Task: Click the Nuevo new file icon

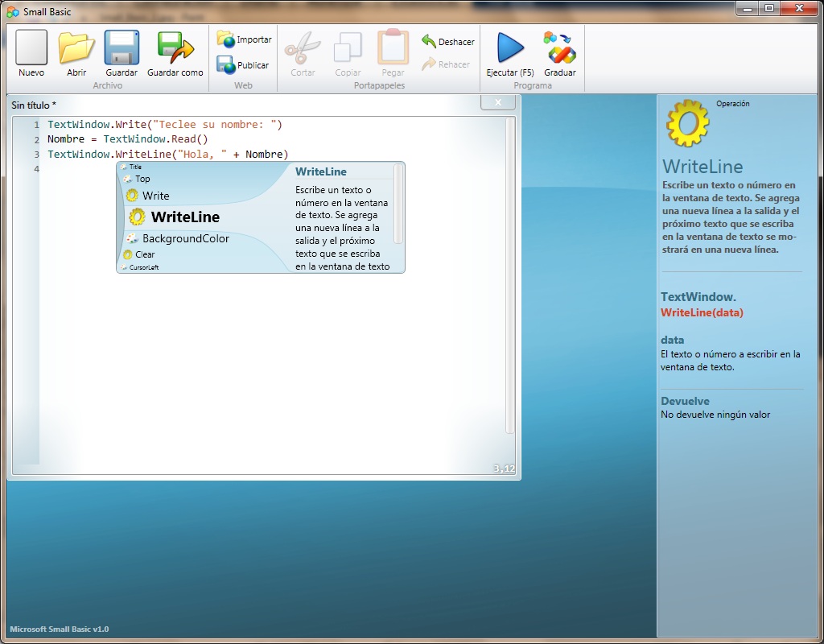Action: (x=31, y=47)
